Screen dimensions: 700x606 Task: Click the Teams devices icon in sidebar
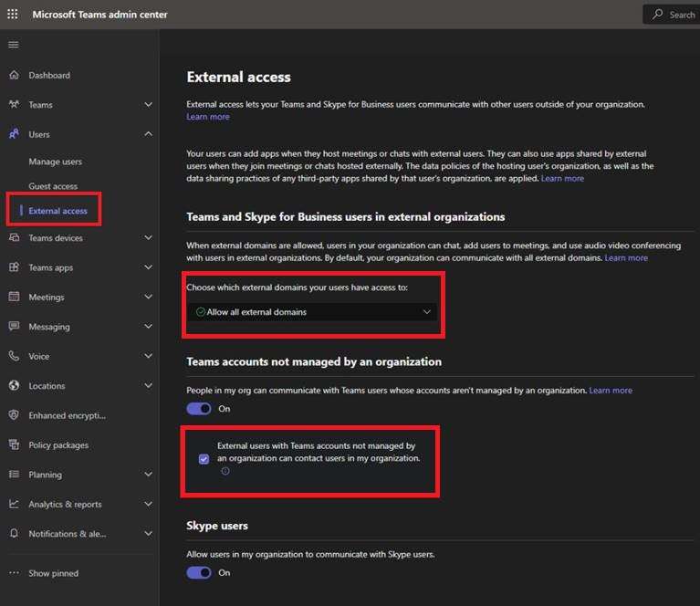[x=14, y=238]
